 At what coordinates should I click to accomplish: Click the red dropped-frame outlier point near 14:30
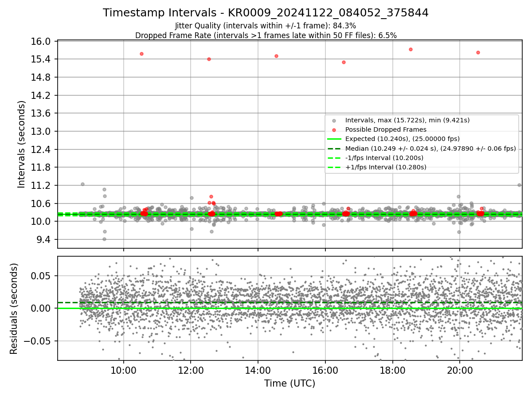(x=276, y=56)
